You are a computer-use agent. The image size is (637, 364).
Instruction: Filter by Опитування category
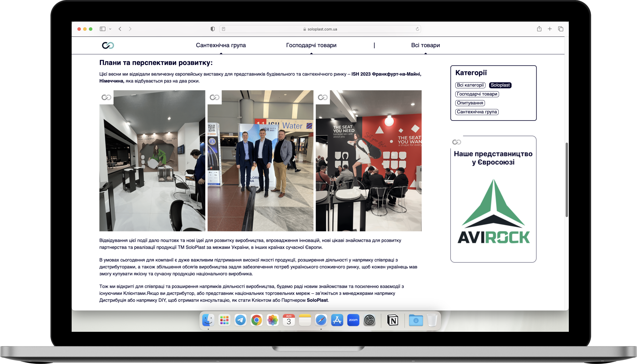[470, 103]
